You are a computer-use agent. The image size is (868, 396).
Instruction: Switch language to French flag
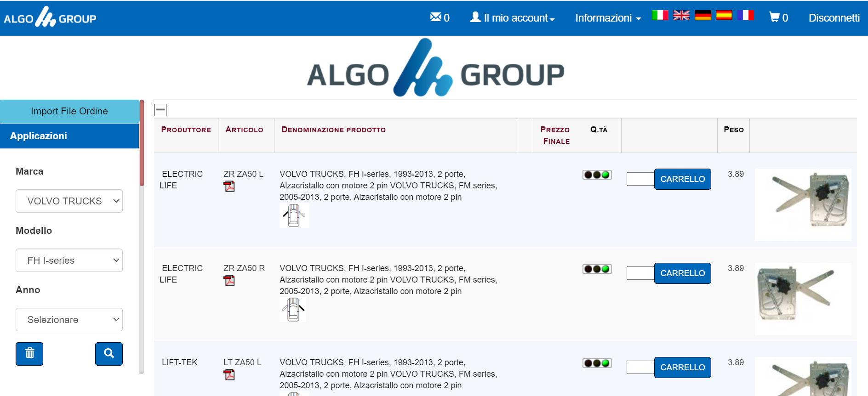[x=746, y=15]
